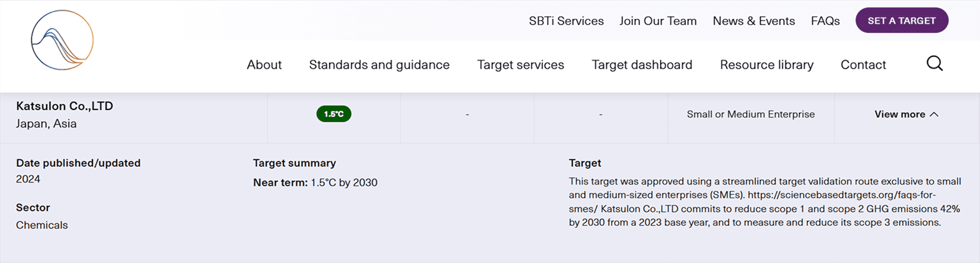Click the Chemicals sector value
This screenshot has width=980, height=263.
click(42, 225)
